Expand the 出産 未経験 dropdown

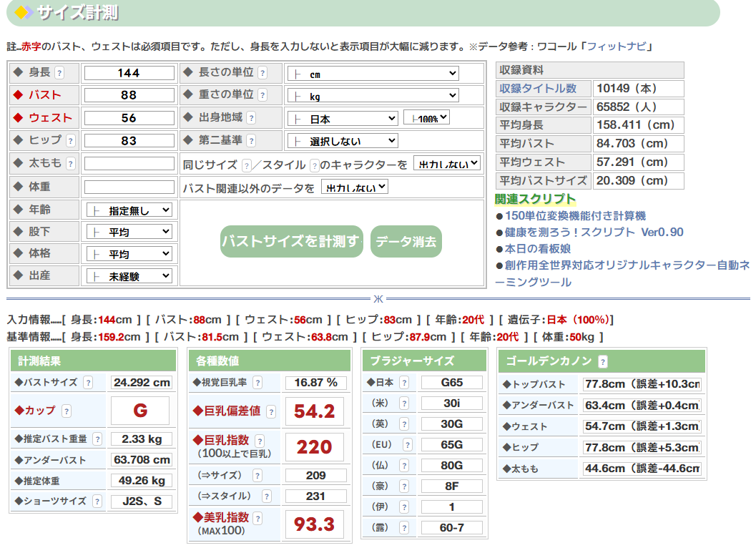tap(129, 276)
